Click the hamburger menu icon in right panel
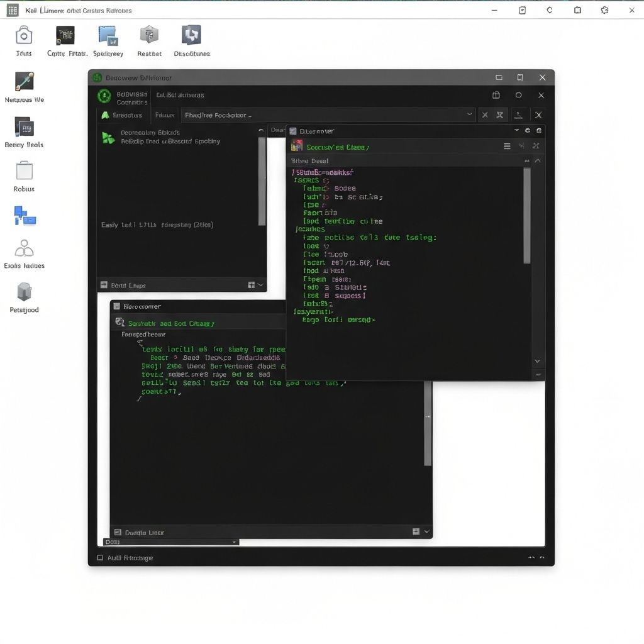This screenshot has width=644, height=644. coord(507,146)
